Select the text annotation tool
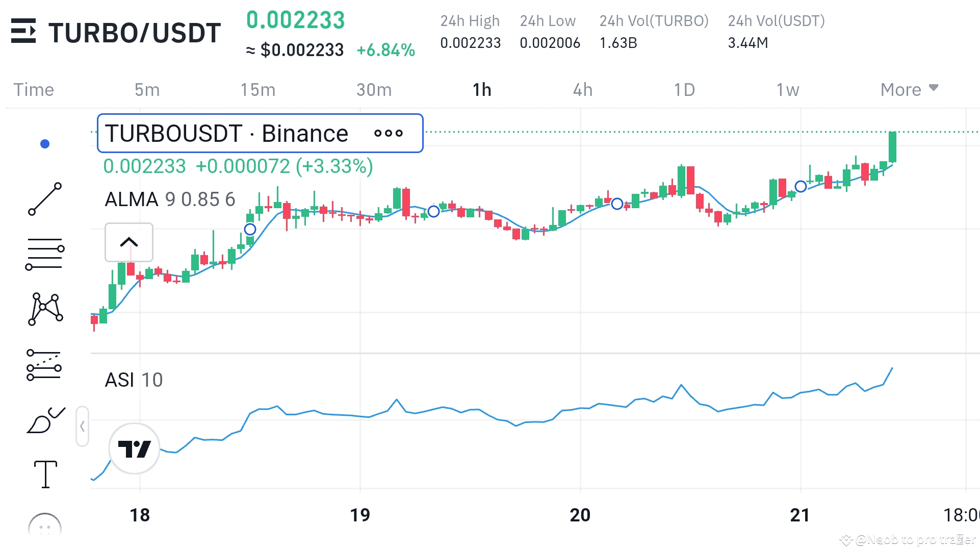980x551 pixels. [45, 474]
